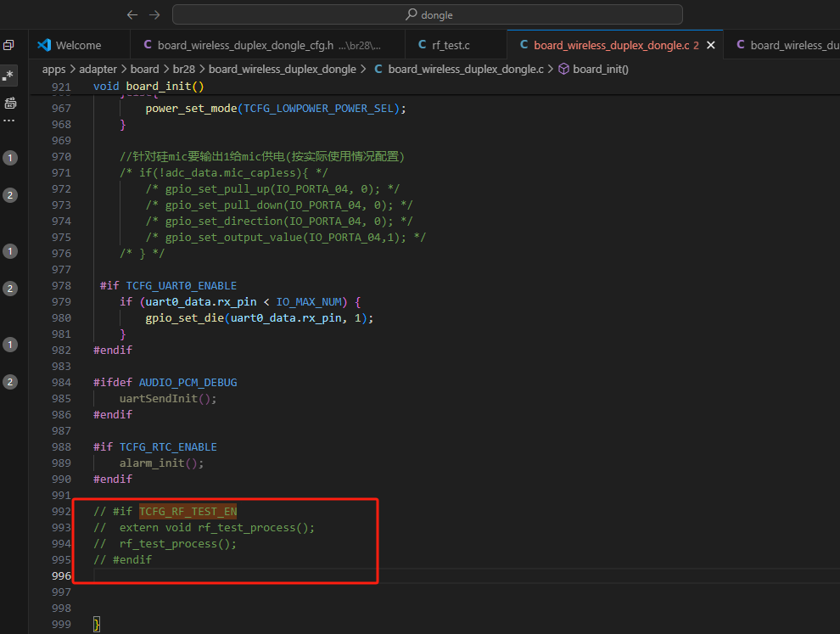
Task: Open the "board" breadcrumb folder
Action: [x=144, y=69]
